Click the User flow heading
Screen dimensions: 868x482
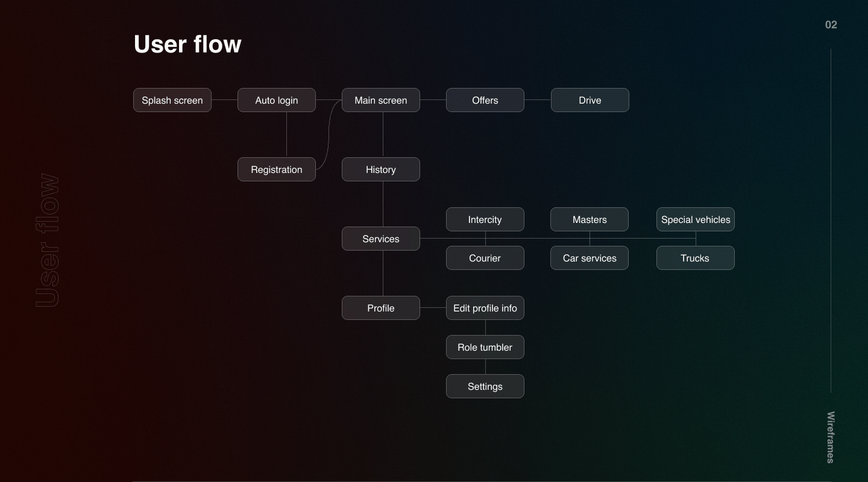point(187,44)
